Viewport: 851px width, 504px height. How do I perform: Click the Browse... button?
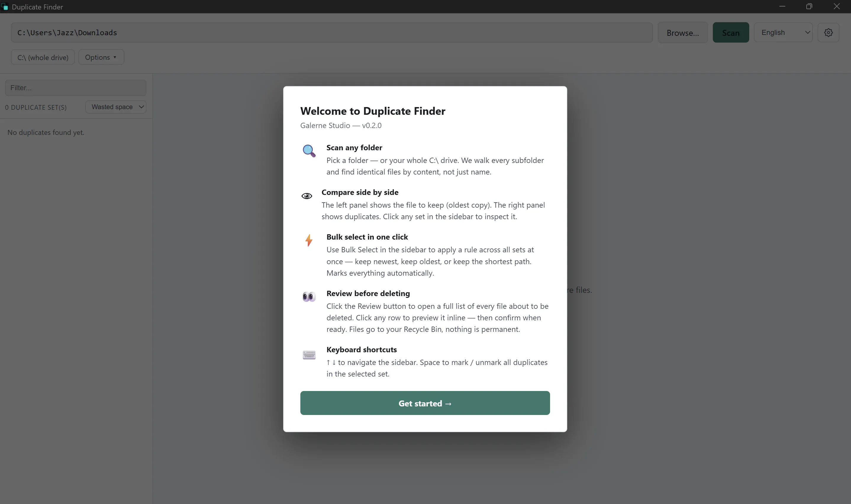point(683,33)
